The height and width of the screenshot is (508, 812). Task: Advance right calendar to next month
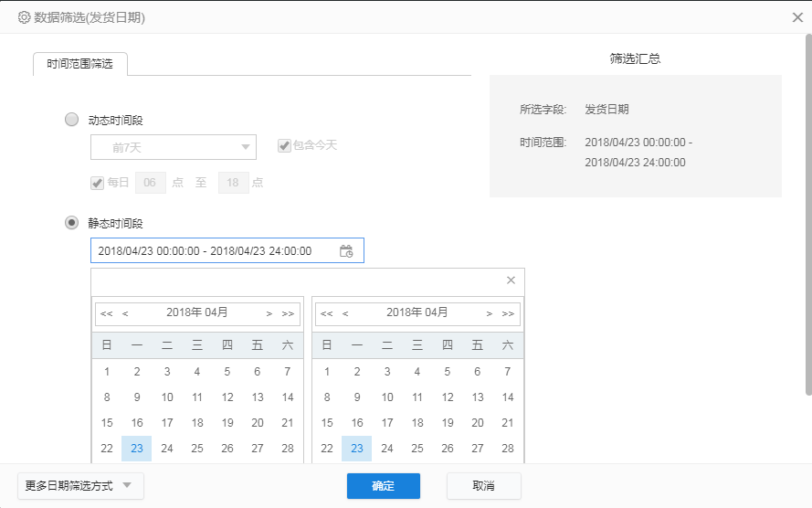(489, 313)
